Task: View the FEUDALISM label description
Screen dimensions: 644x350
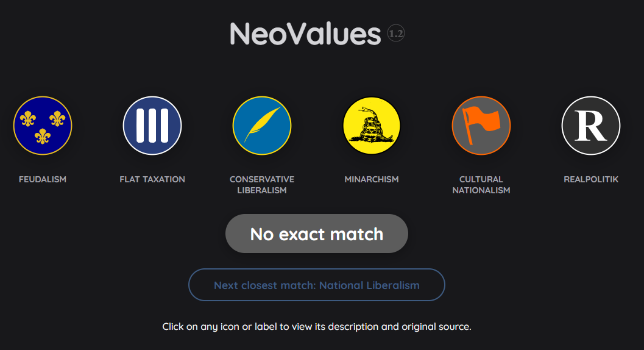Action: tap(43, 179)
